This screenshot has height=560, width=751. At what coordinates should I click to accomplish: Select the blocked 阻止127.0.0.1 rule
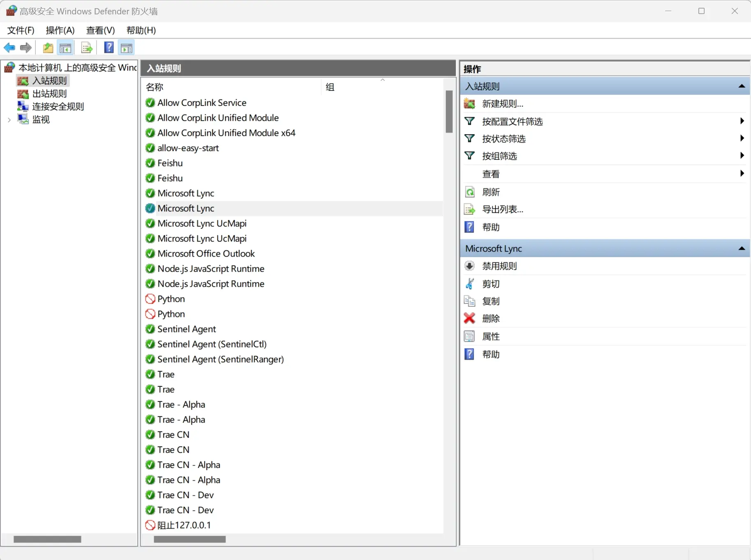[x=184, y=525]
